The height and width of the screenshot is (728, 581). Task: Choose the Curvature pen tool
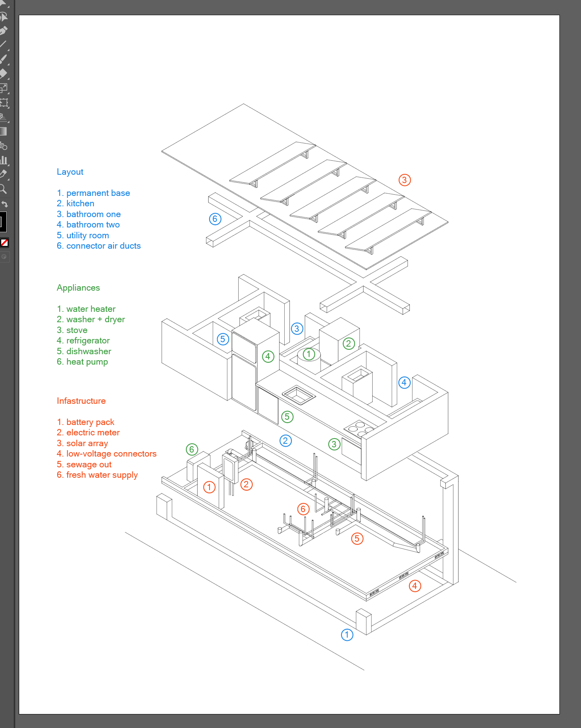point(3,31)
